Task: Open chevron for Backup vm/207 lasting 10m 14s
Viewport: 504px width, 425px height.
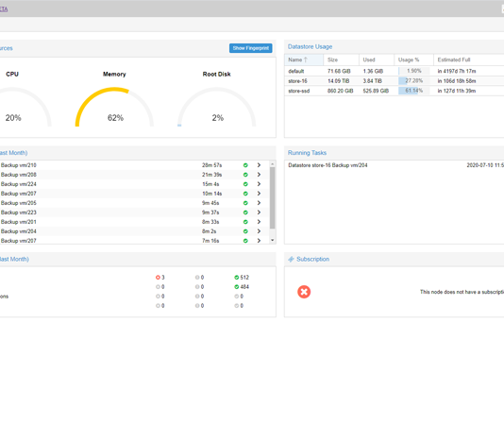Action: point(259,194)
